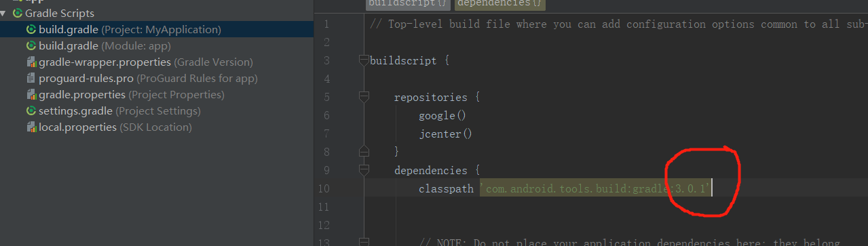Click the local.properties file icon
The width and height of the screenshot is (868, 246).
[x=31, y=127]
